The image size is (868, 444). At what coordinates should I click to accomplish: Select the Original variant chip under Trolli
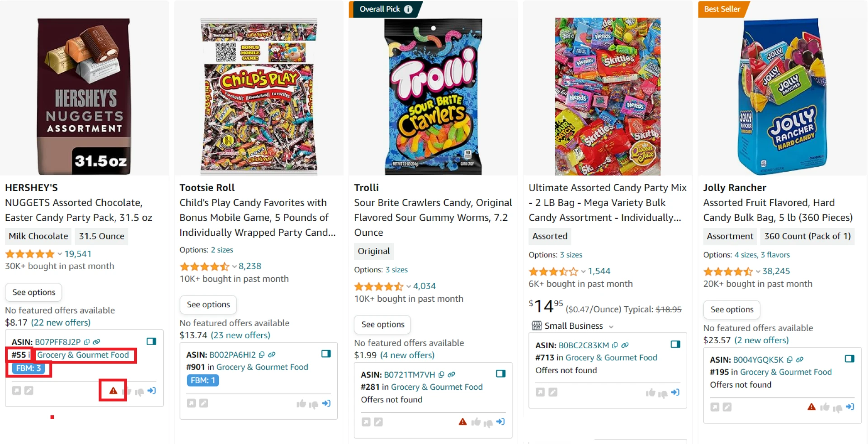374,251
